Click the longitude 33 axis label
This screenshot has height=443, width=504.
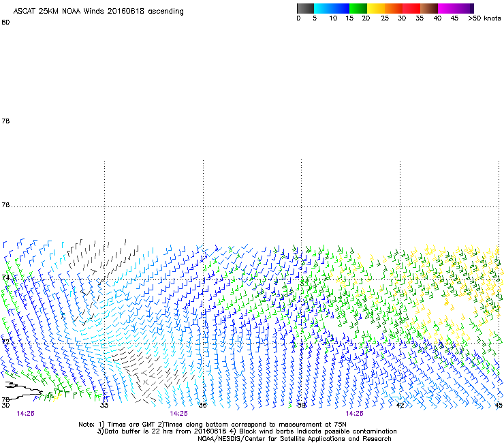(104, 405)
